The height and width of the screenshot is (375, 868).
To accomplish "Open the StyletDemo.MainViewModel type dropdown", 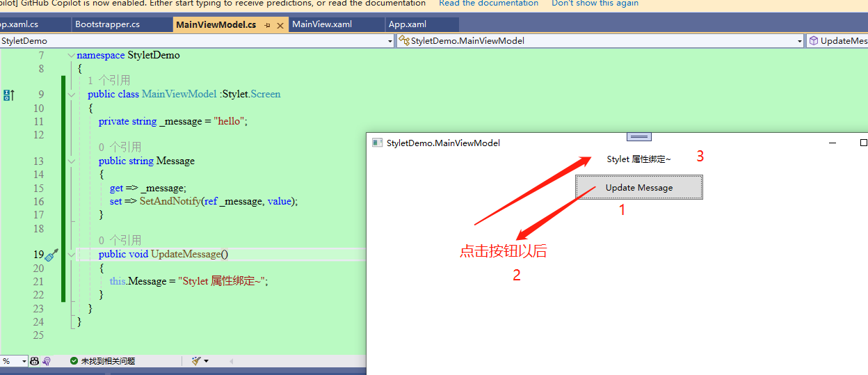I will coord(800,41).
